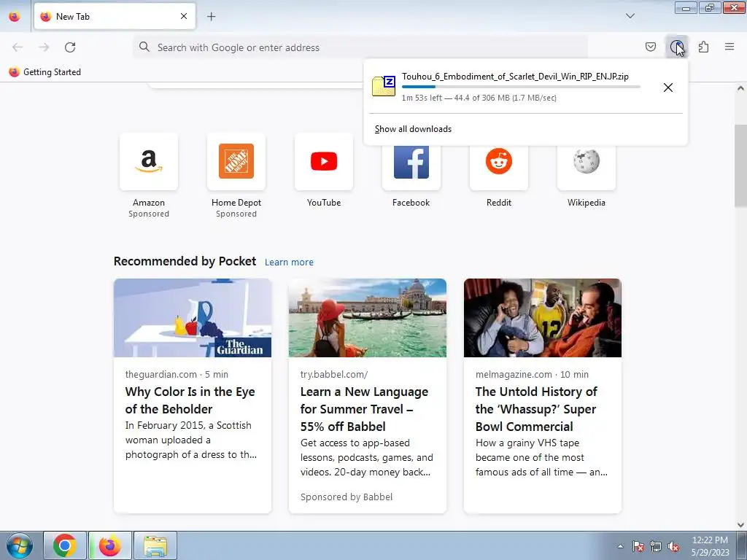Close the New Tab tab
Screen dimensions: 747x560
tap(184, 16)
